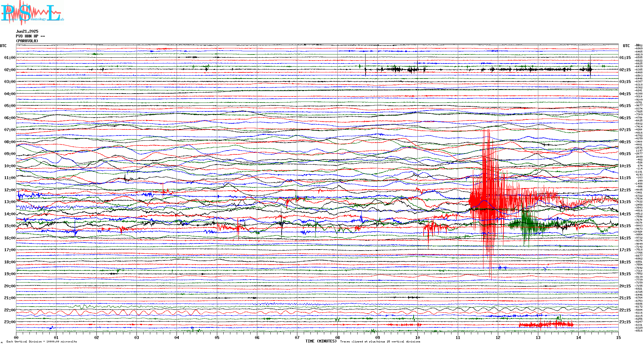Image resolution: width=644 pixels, height=346 pixels.
Task: Click the UTC heading above the 01:00 label
Action: [x=3, y=46]
